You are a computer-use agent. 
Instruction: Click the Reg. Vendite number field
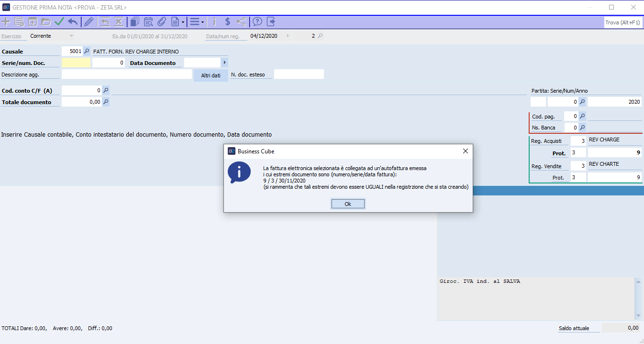pyautogui.click(x=578, y=166)
